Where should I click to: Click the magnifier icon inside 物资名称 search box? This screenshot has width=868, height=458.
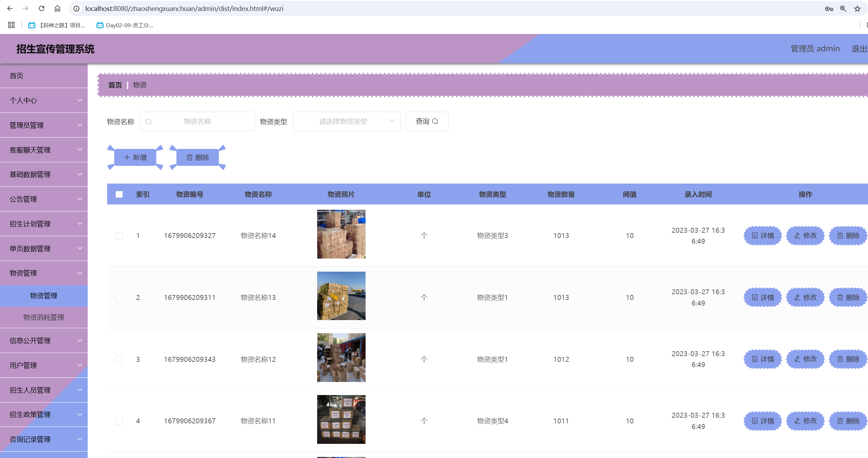tap(149, 121)
